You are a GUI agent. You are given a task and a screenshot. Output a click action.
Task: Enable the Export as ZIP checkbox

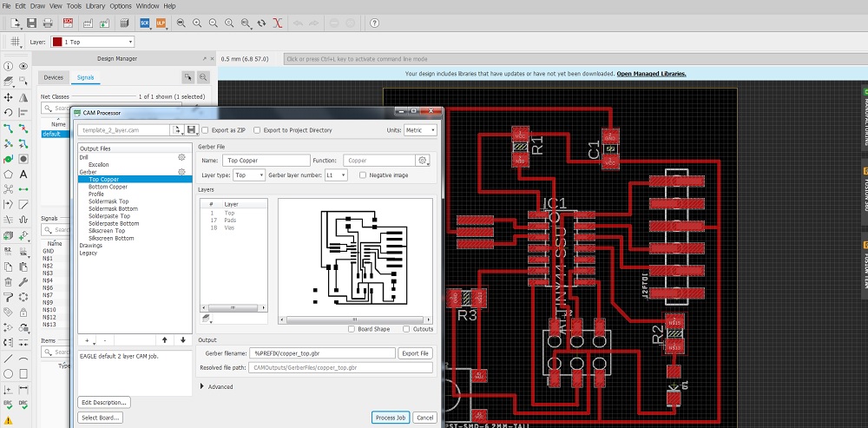pos(205,130)
